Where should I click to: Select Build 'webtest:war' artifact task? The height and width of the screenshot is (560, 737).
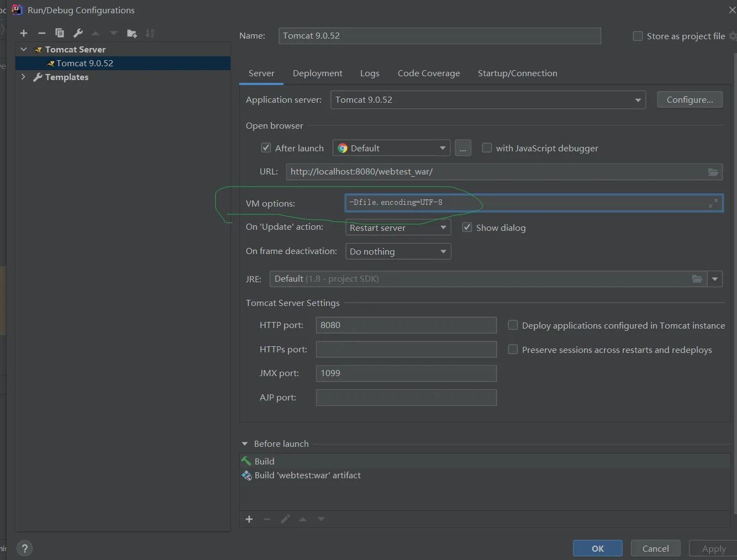(485, 475)
